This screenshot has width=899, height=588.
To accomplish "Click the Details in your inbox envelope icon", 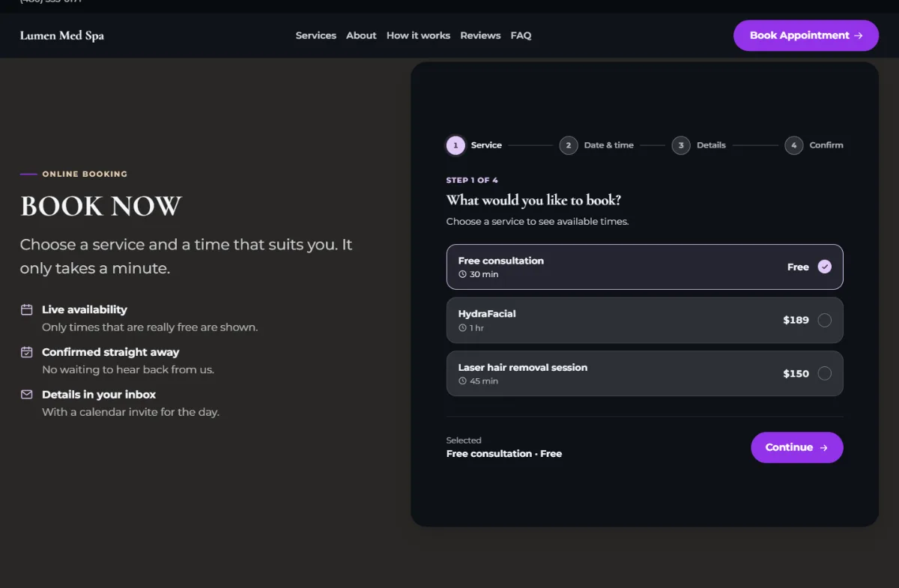I will point(27,394).
